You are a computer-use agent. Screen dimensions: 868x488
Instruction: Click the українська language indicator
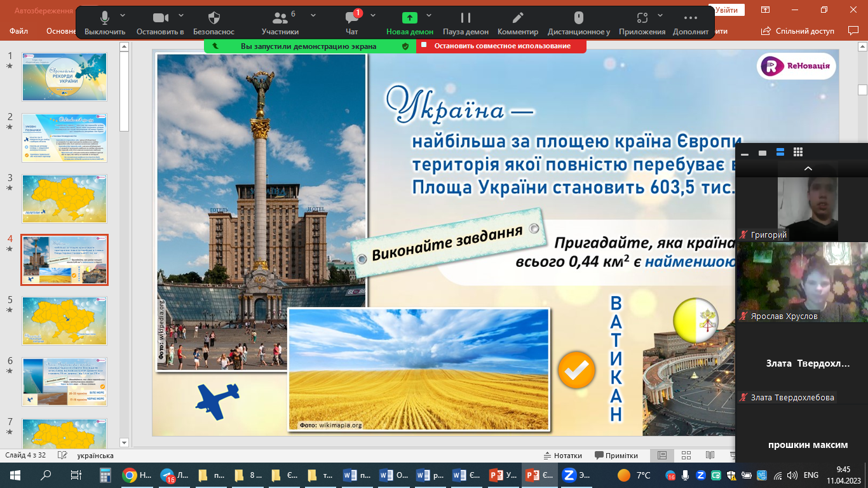point(95,456)
